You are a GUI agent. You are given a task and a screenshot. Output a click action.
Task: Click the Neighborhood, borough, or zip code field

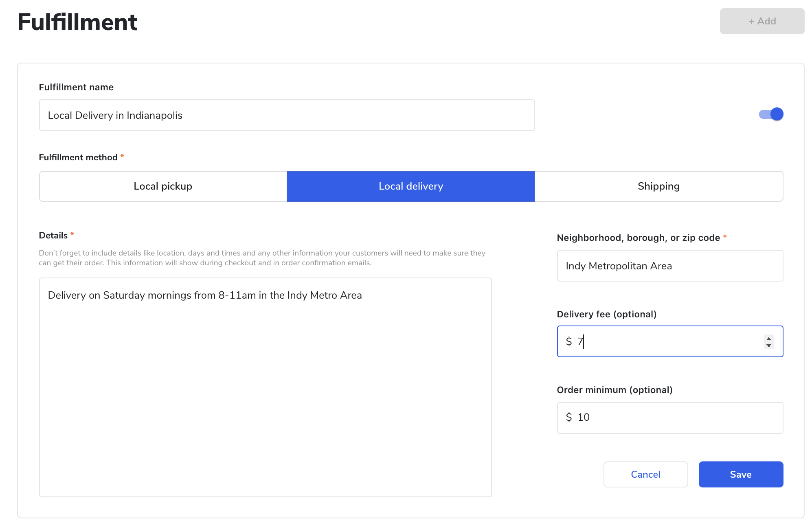pyautogui.click(x=670, y=266)
